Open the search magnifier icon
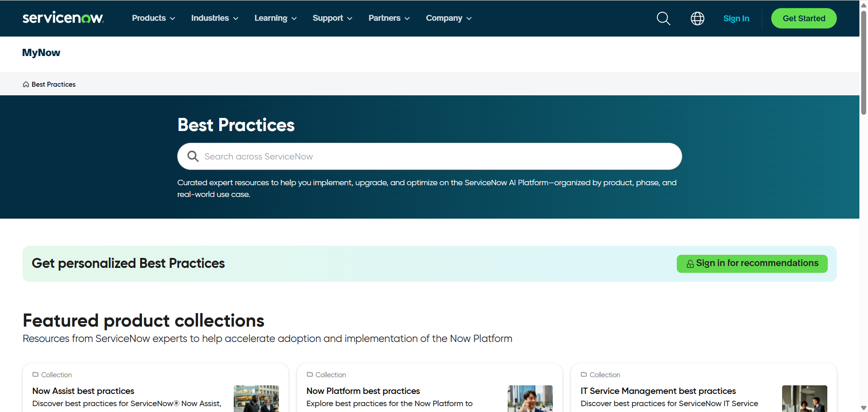Viewport: 868px width, 412px height. coord(663,18)
